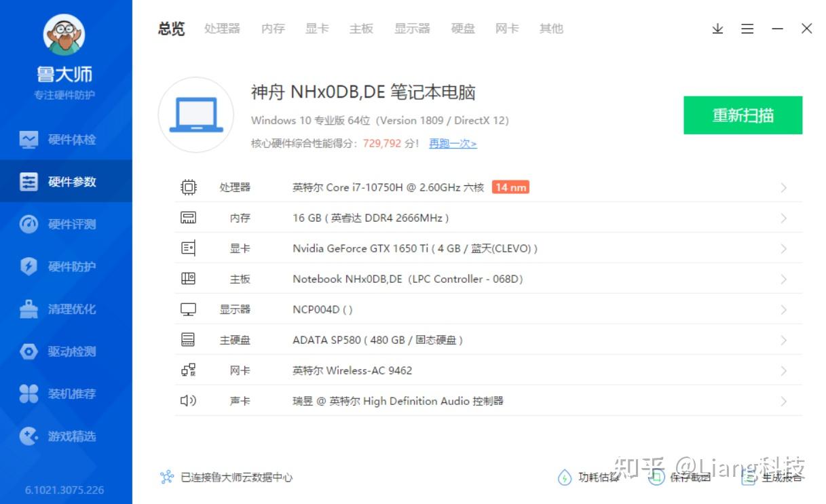The height and width of the screenshot is (504, 826).
Task: Open the hamburger menu icon
Action: (747, 28)
